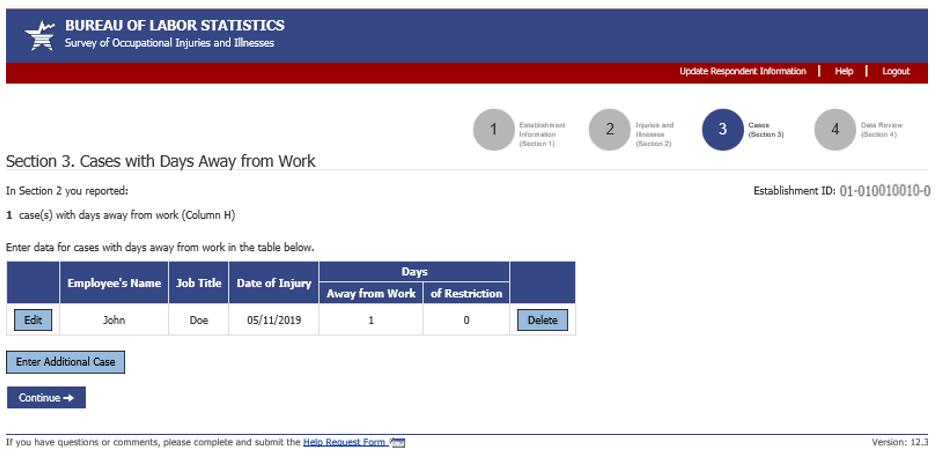
Task: Click the Away from Work column header
Action: [371, 293]
